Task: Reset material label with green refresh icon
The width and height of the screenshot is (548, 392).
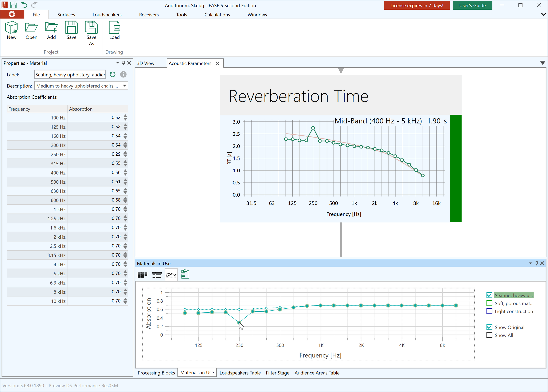Action: [x=113, y=75]
